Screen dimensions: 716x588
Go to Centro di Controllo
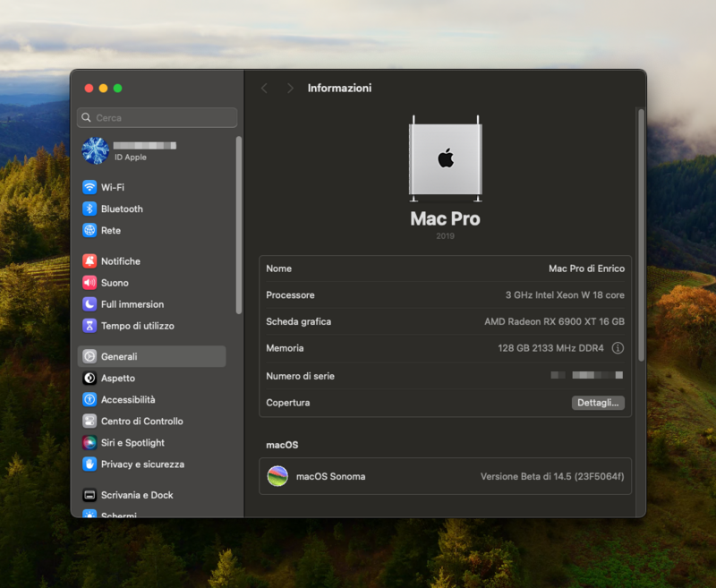tap(141, 422)
